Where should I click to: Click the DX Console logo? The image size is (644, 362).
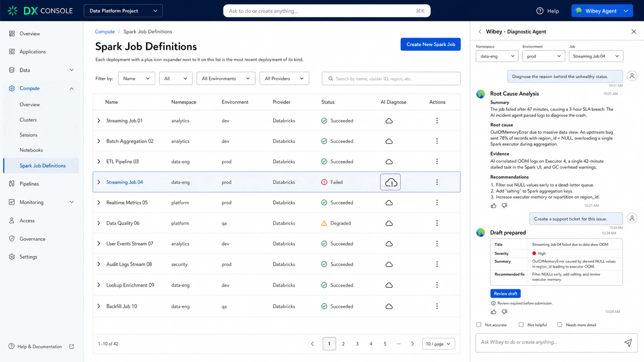(x=40, y=11)
